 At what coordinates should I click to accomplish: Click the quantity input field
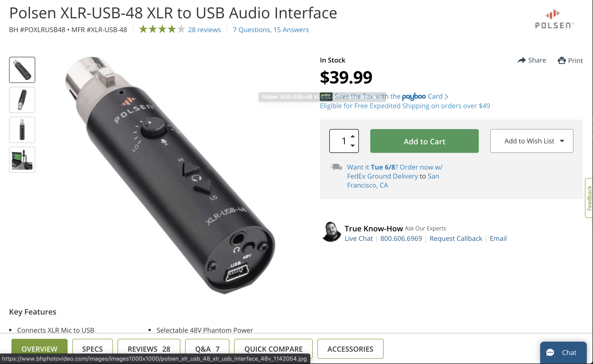342,141
